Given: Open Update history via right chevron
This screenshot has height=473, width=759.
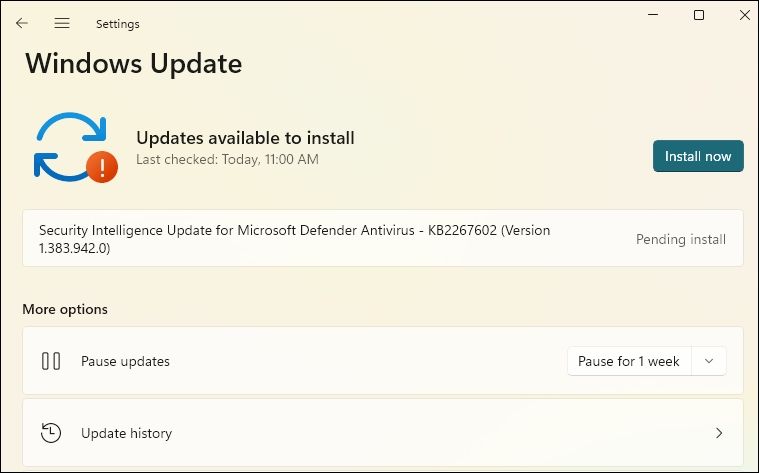Looking at the screenshot, I should click(719, 433).
